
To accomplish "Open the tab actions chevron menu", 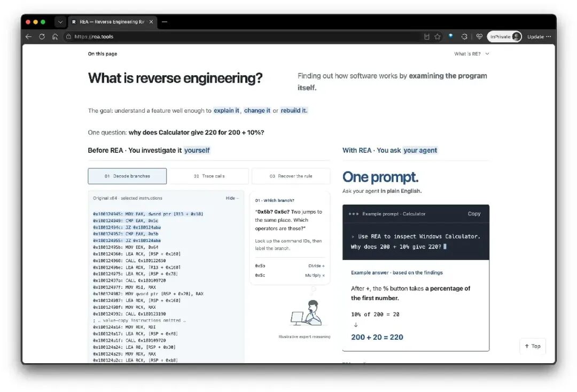I will point(60,22).
